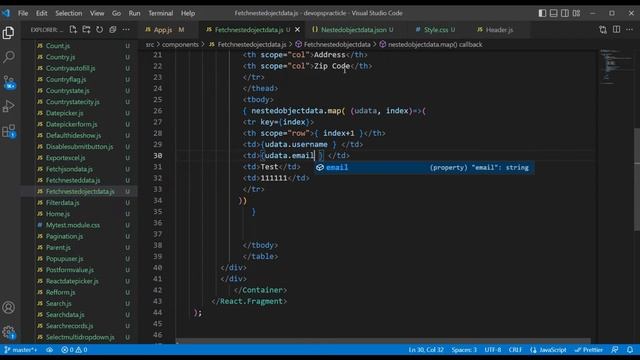Image resolution: width=640 pixels, height=360 pixels.
Task: Open the Accounts menu icon
Action: [9, 307]
